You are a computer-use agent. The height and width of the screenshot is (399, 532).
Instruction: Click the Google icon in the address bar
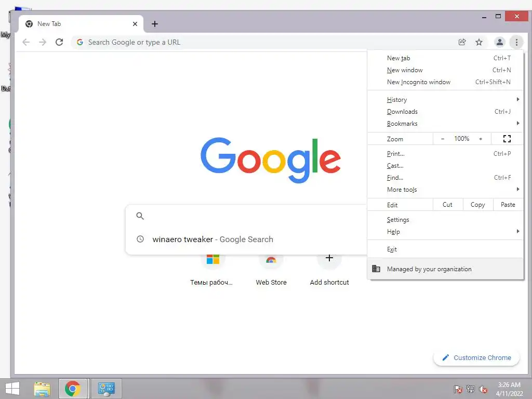80,42
